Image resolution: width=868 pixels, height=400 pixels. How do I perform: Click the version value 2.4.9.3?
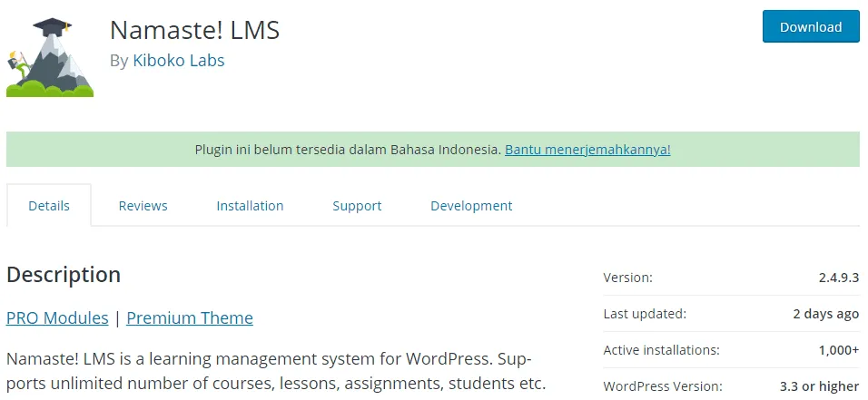click(839, 278)
